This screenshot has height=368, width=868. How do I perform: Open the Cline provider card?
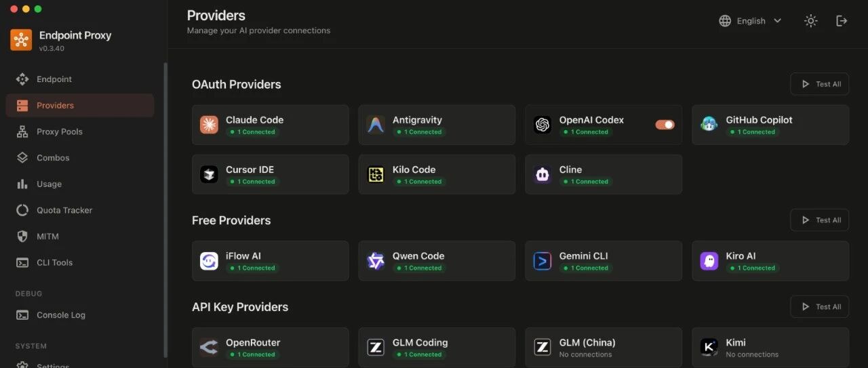(x=604, y=174)
